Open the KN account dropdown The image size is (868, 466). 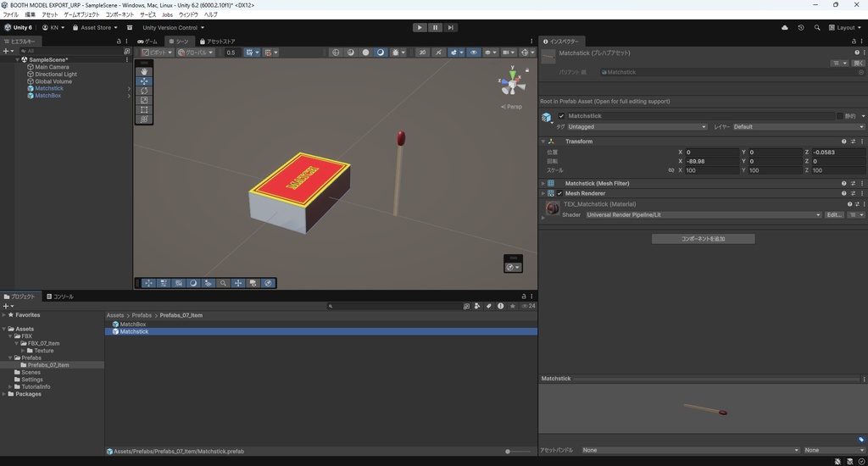[53, 28]
